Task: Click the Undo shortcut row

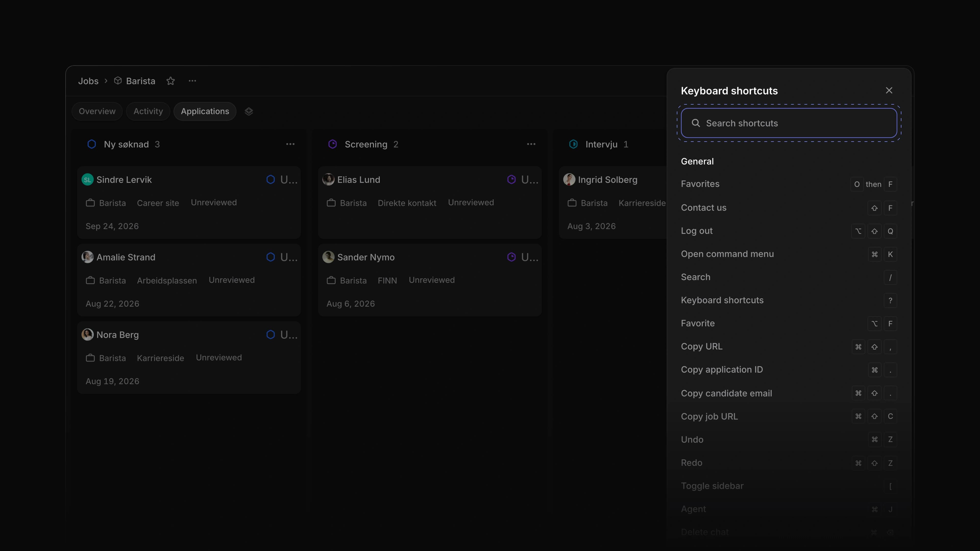Action: point(789,440)
